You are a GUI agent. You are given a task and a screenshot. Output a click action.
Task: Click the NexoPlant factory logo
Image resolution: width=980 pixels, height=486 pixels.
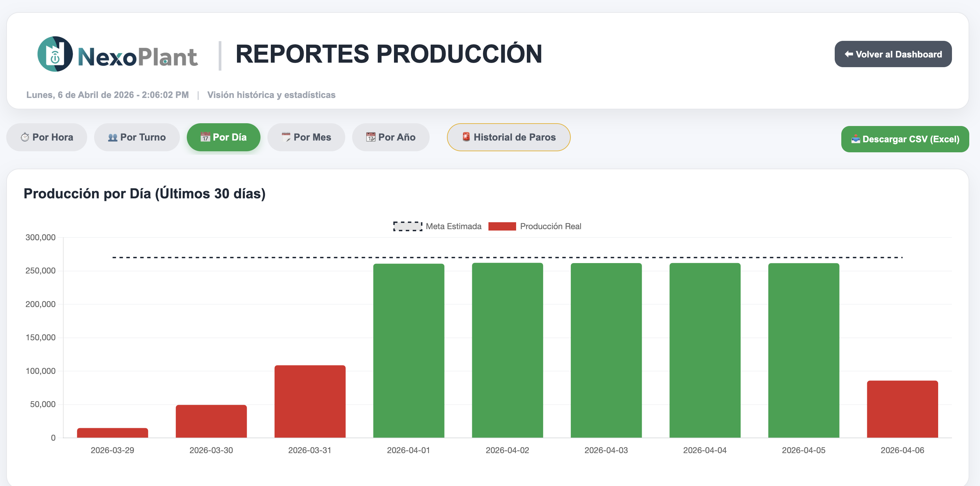pyautogui.click(x=56, y=54)
